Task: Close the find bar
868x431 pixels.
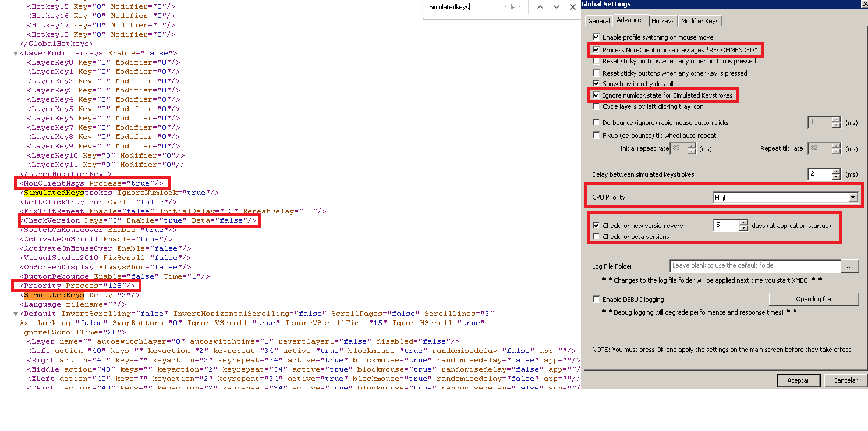Action: tap(573, 7)
